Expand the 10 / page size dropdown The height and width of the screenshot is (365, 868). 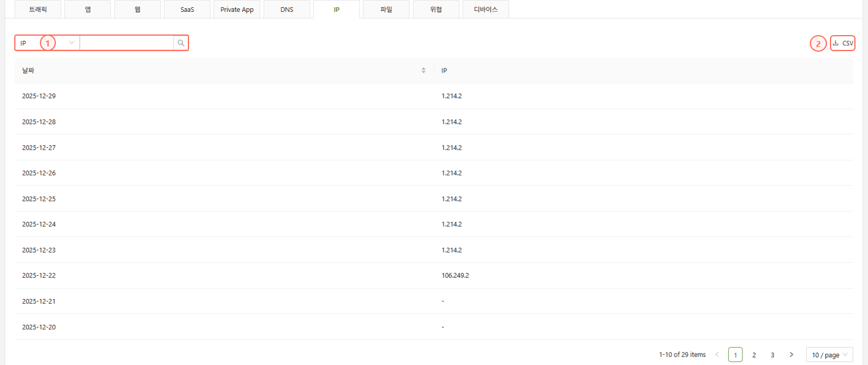pos(829,355)
